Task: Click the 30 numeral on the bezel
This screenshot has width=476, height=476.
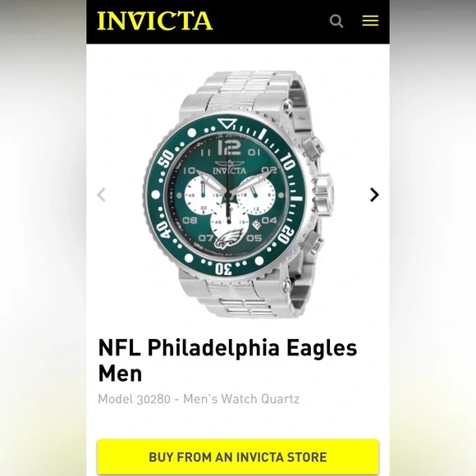Action: (224, 269)
